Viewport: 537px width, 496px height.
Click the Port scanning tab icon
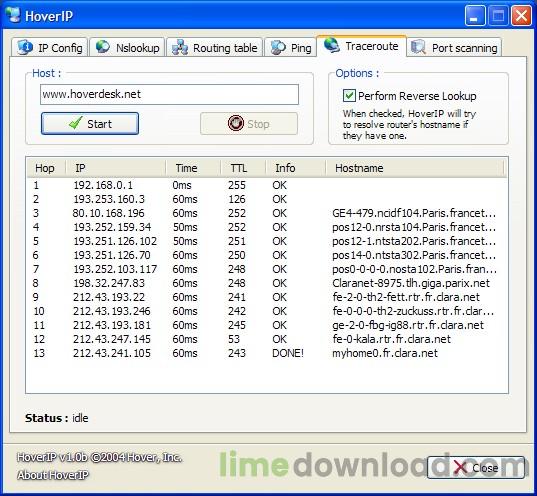pos(418,47)
